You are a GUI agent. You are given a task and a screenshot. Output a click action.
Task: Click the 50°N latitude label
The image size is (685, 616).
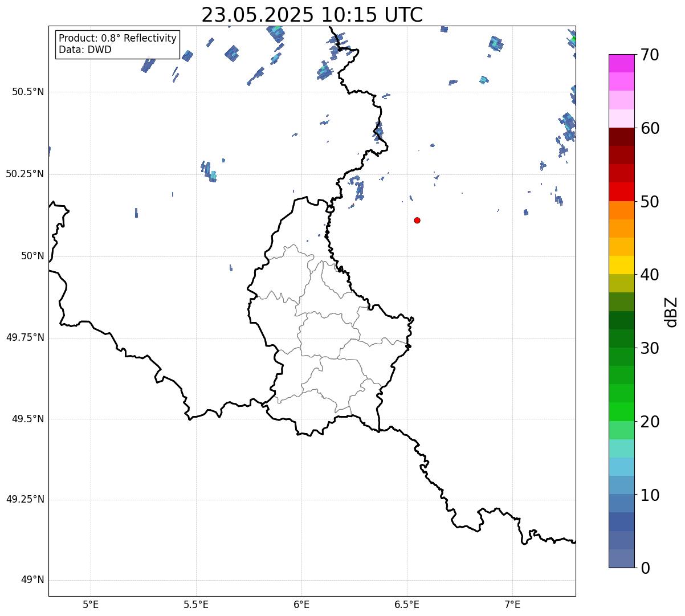point(32,256)
